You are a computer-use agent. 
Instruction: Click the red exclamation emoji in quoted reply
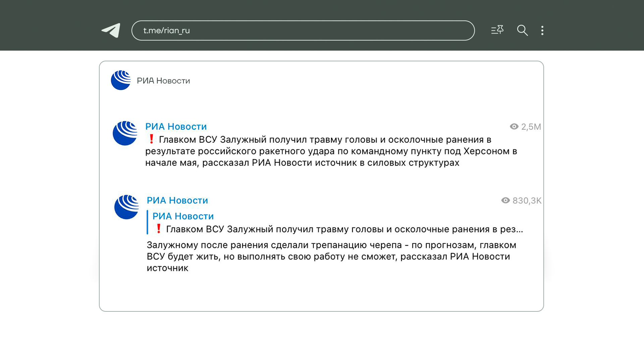coord(159,229)
